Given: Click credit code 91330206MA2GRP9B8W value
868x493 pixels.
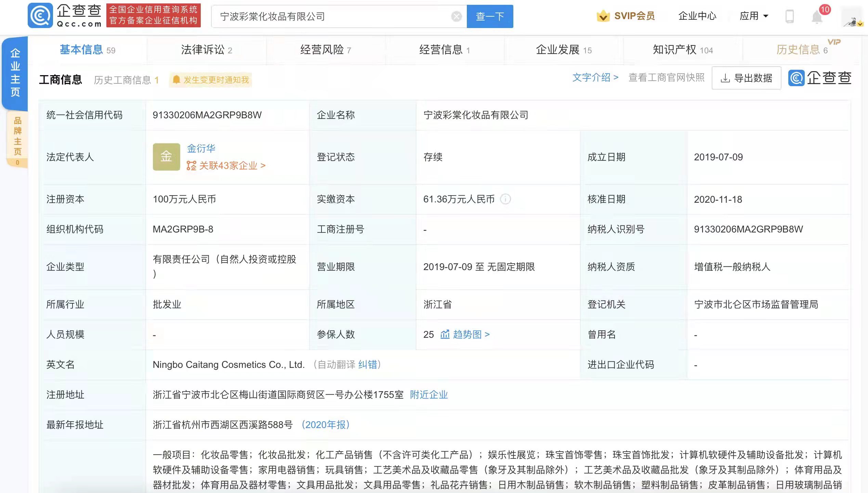Looking at the screenshot, I should click(207, 115).
